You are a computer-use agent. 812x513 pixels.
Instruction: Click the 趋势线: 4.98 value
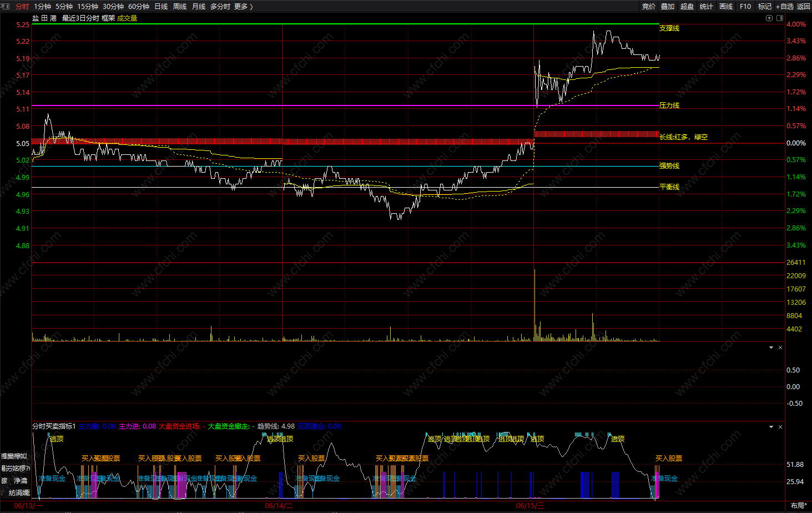[276, 426]
